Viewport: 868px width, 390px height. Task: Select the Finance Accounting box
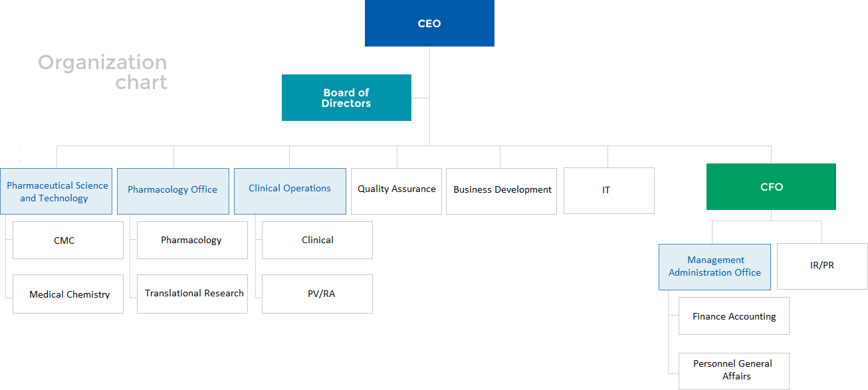click(734, 316)
